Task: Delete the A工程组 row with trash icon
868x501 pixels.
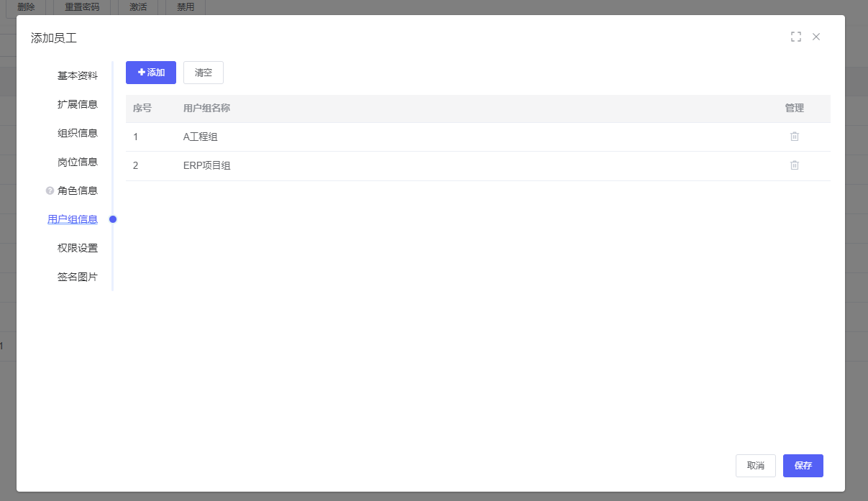Action: click(x=795, y=137)
